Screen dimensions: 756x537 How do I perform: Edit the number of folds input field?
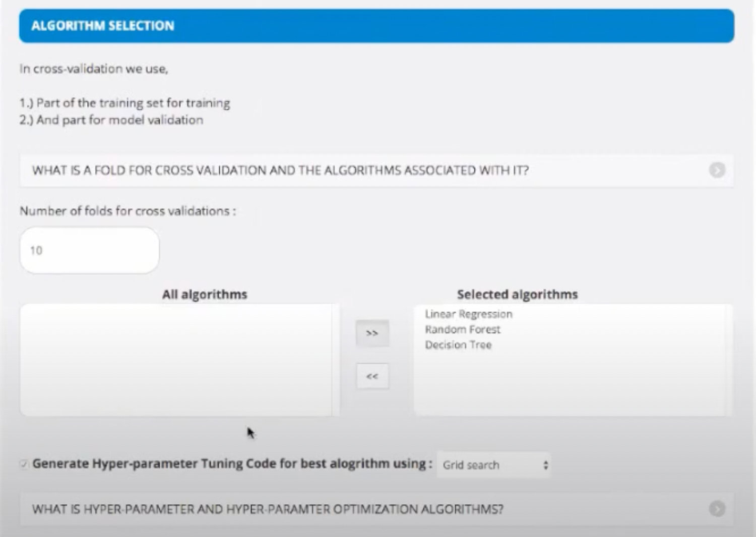point(90,250)
